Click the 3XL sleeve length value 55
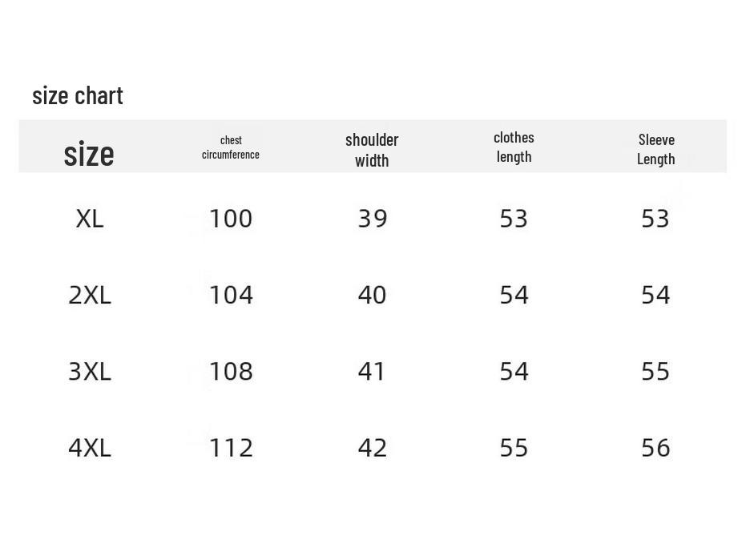Viewport: 746px width, 560px height. (655, 371)
